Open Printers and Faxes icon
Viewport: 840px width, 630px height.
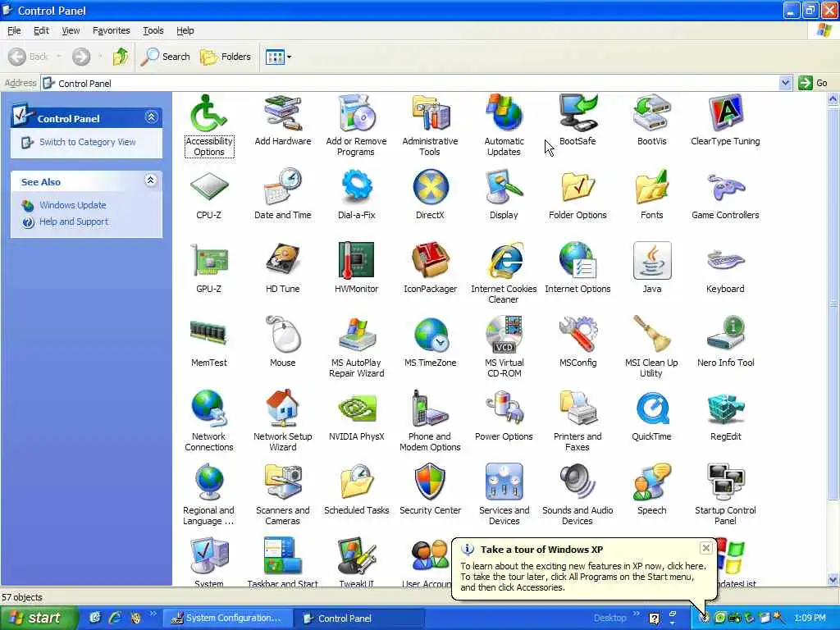click(x=577, y=409)
